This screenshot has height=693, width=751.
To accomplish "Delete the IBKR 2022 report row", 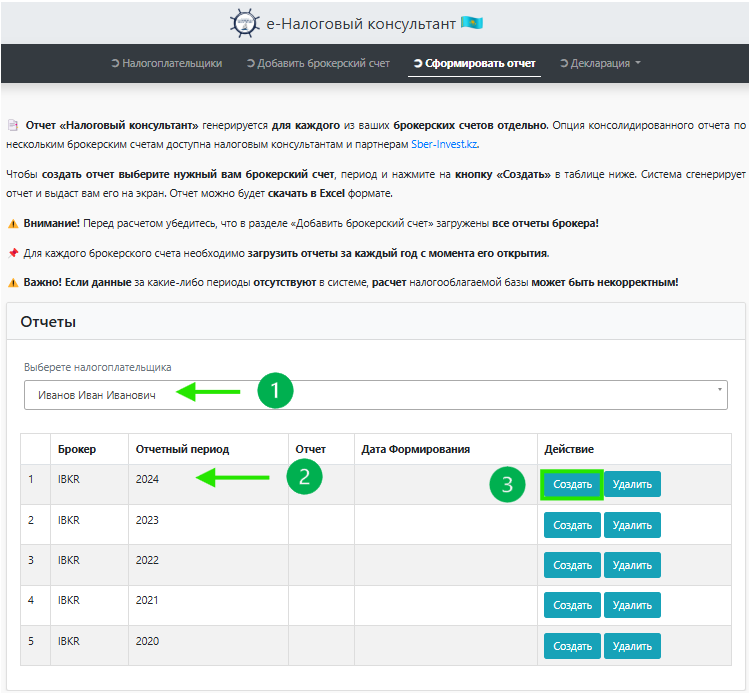I will (632, 565).
